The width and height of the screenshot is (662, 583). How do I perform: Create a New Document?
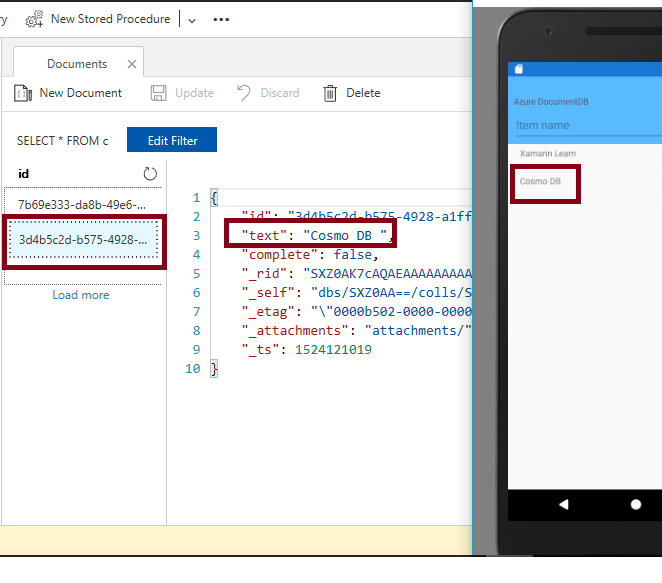tap(81, 93)
